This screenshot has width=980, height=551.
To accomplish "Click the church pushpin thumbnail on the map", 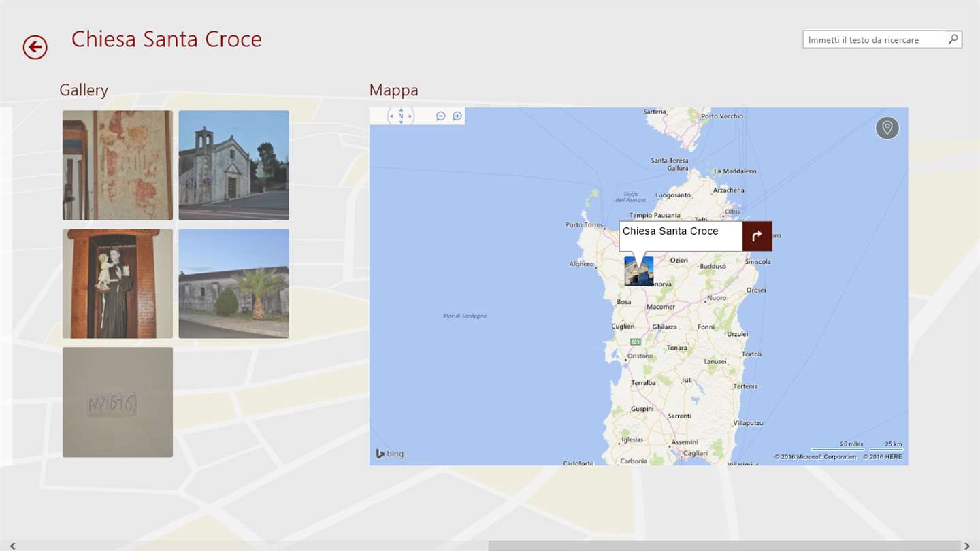I will point(638,271).
